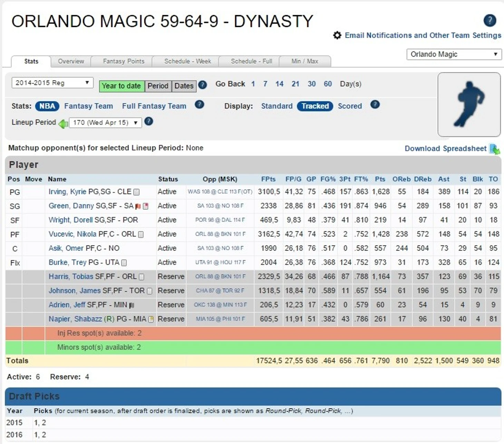Open Tobias Harris's player page
This screenshot has height=444, width=504.
click(71, 277)
